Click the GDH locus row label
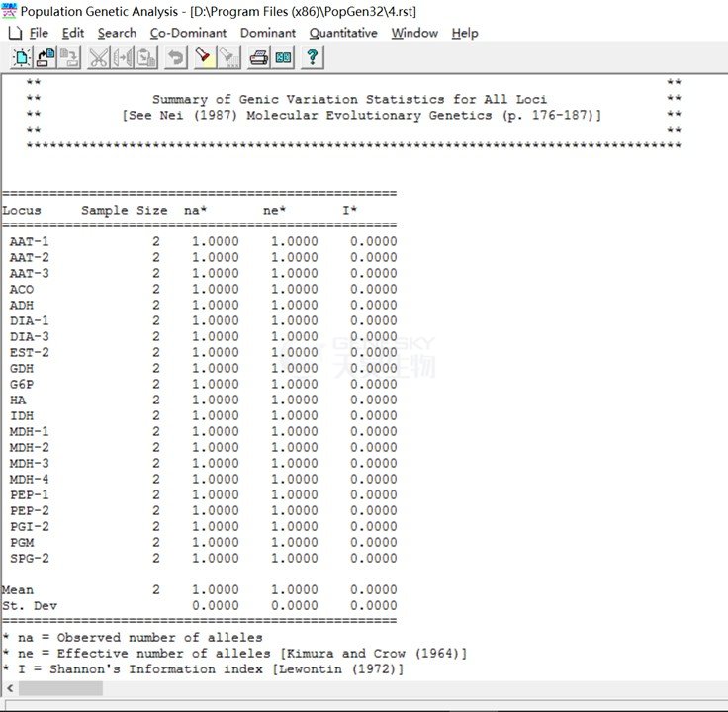The width and height of the screenshot is (728, 712). click(x=22, y=369)
